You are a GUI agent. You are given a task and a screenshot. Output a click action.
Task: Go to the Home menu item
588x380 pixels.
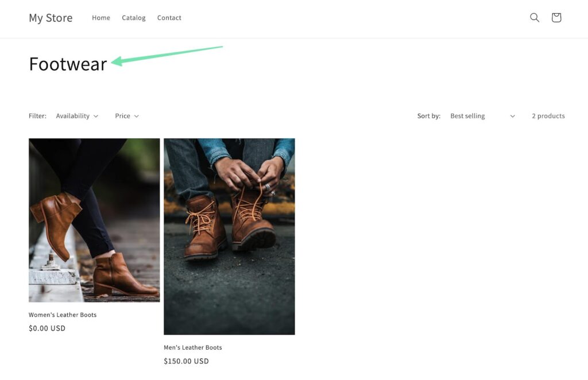[101, 18]
